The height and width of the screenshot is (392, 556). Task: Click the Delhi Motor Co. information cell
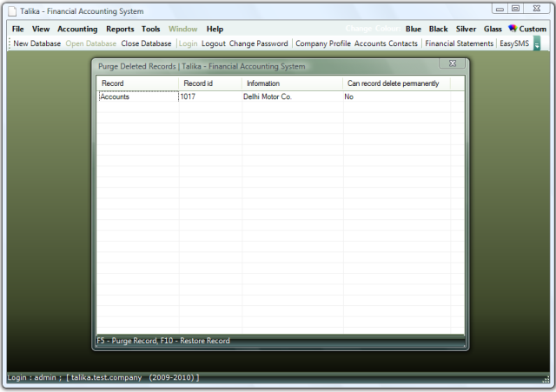[x=268, y=97]
